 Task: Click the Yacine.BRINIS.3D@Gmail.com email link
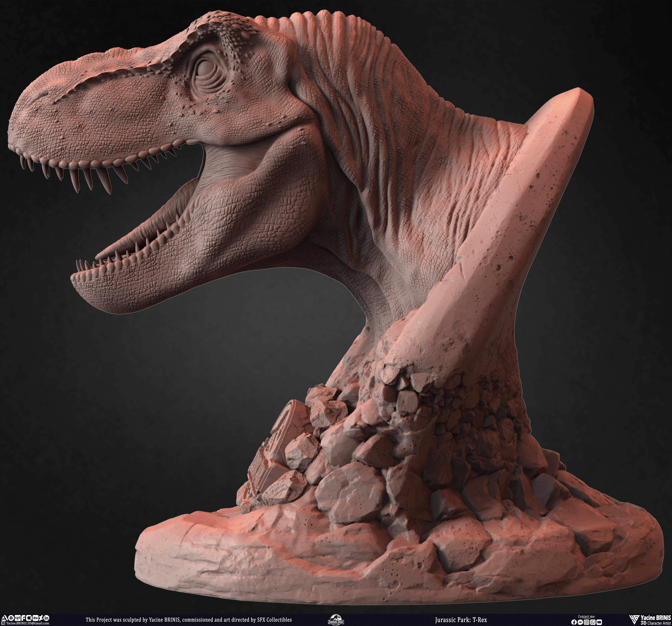click(28, 623)
